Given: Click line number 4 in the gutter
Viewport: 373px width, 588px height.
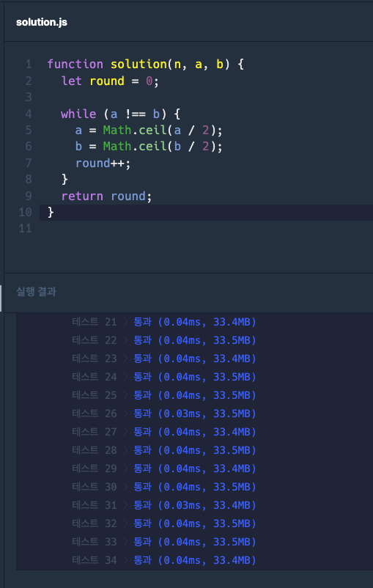Looking at the screenshot, I should [x=29, y=114].
